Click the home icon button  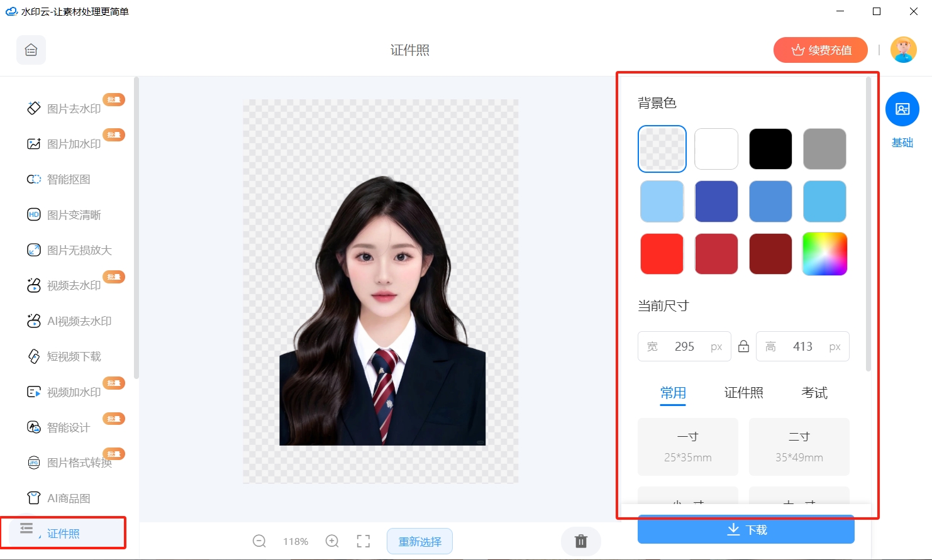(x=31, y=50)
